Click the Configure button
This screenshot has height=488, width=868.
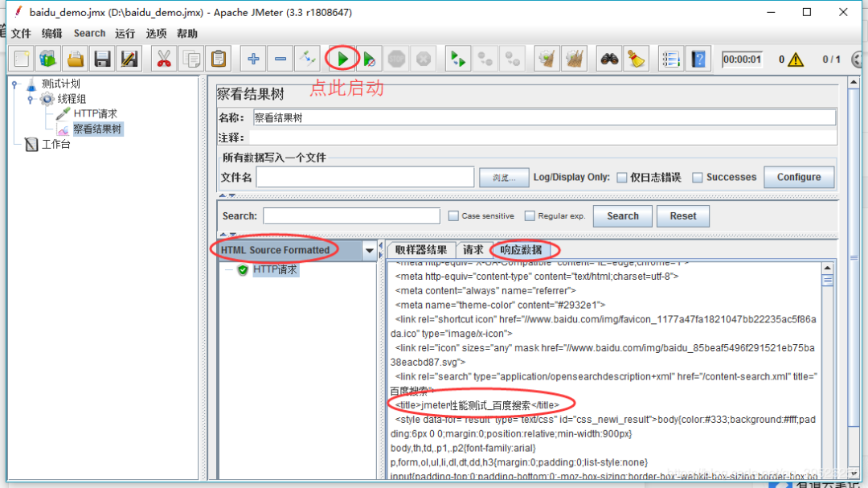click(x=798, y=177)
